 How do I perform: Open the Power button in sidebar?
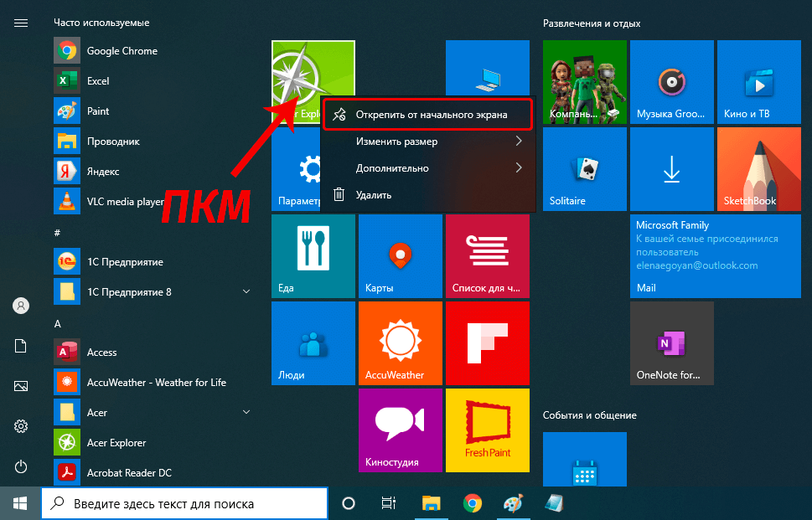21,466
